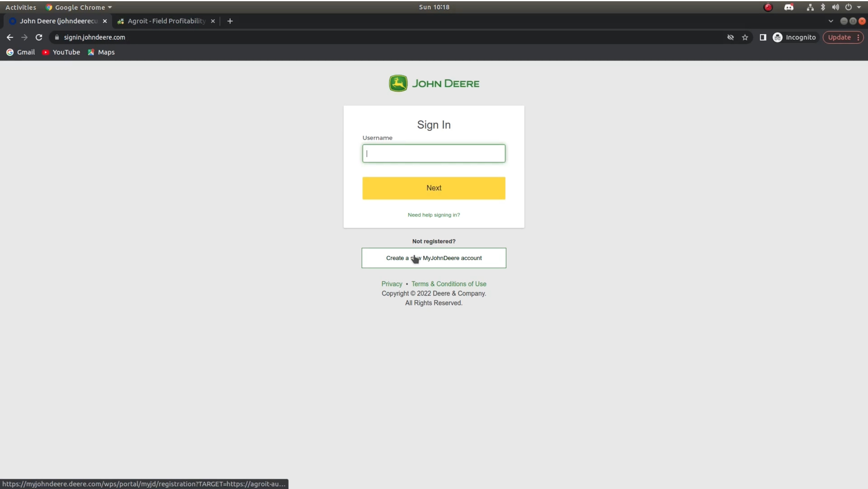Click the John Deere logo
The width and height of the screenshot is (868, 489).
[434, 84]
